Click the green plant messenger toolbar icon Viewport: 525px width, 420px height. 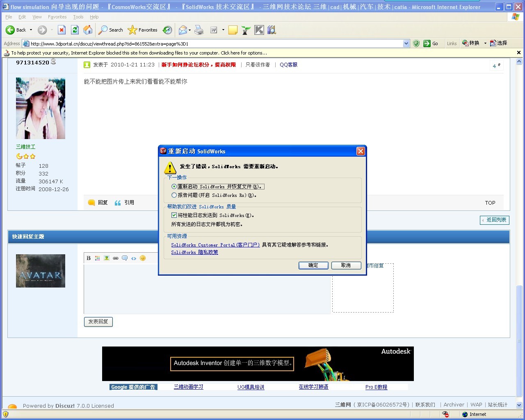click(x=246, y=30)
